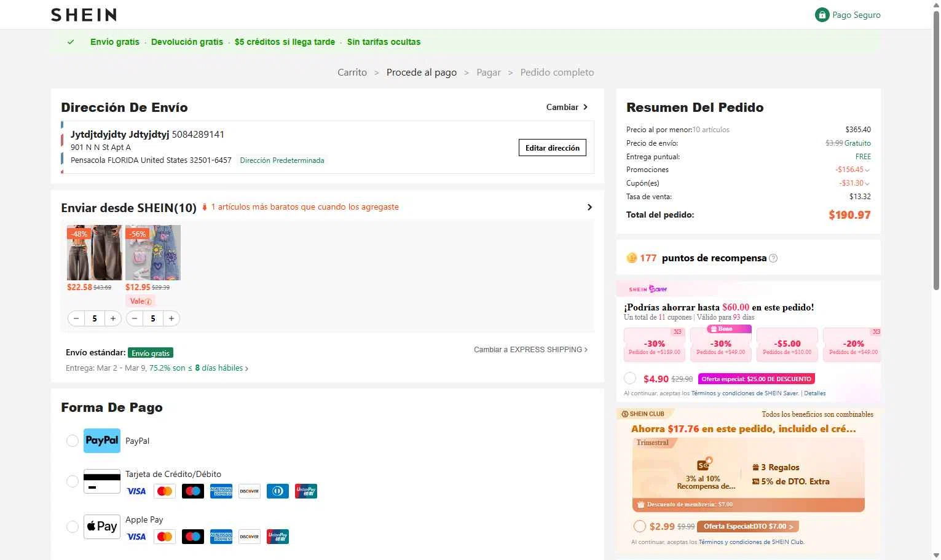Click the UnionPay logo under Apple Pay

pyautogui.click(x=278, y=537)
